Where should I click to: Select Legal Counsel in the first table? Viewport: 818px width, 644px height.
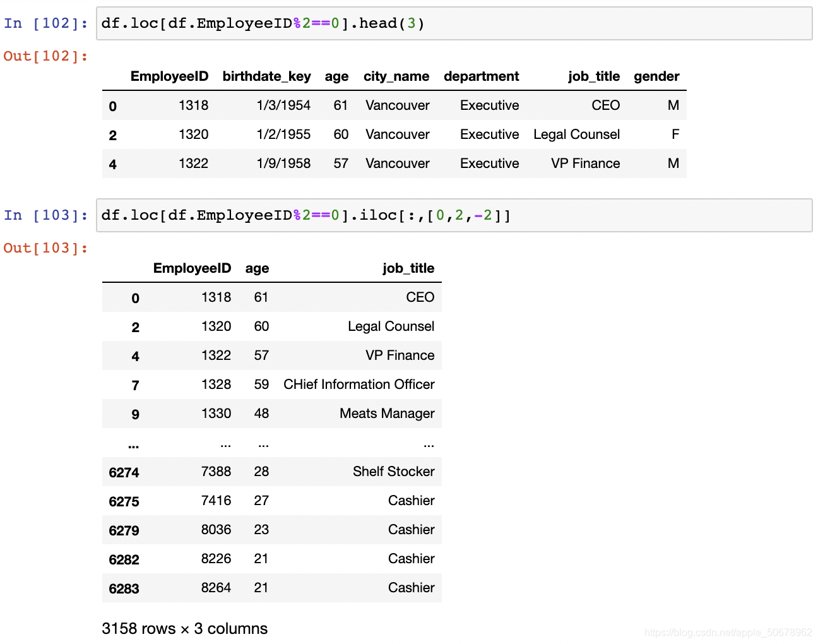[577, 134]
